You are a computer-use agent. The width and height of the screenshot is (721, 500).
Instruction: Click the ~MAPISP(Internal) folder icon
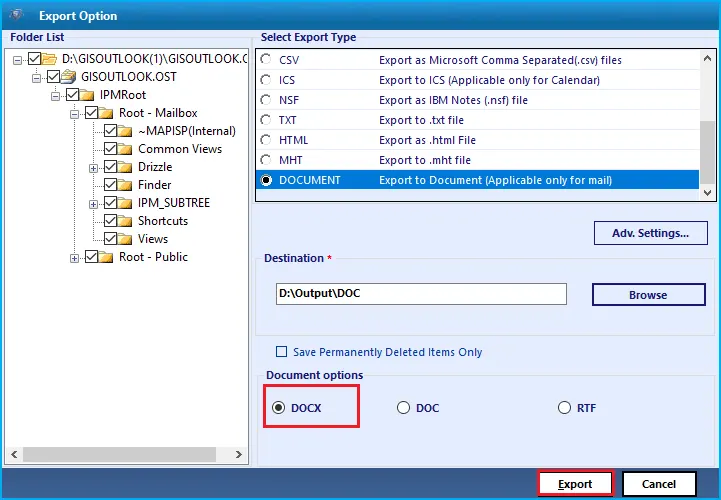(125, 131)
